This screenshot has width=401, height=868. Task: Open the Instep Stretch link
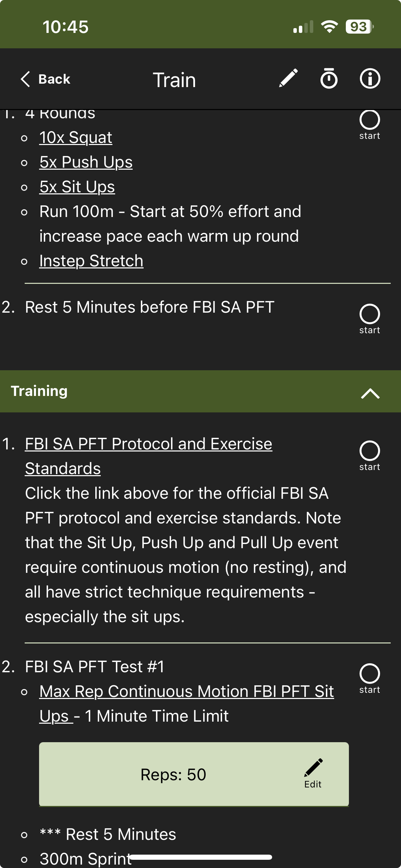click(x=91, y=261)
